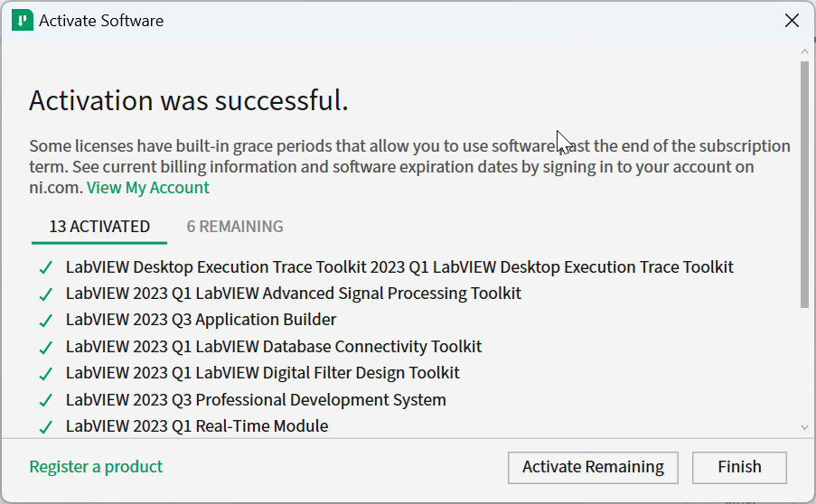
Task: Open the View My Account link
Action: [148, 187]
